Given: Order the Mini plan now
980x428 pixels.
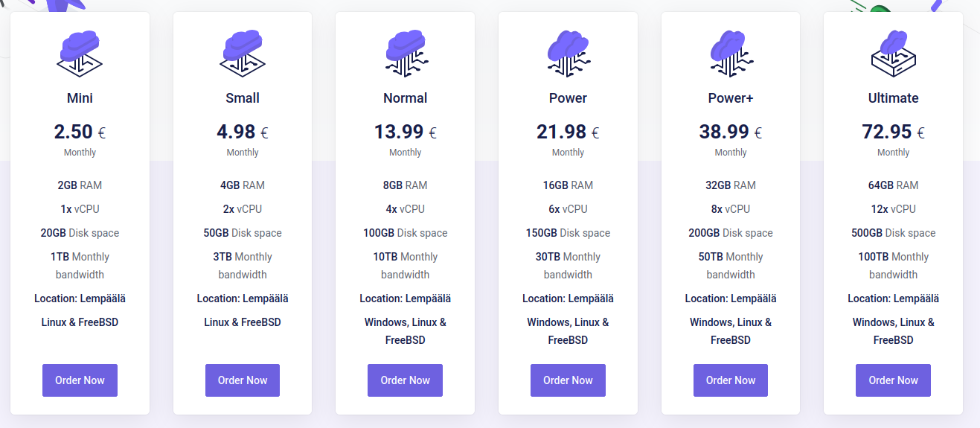Looking at the screenshot, I should (x=80, y=380).
